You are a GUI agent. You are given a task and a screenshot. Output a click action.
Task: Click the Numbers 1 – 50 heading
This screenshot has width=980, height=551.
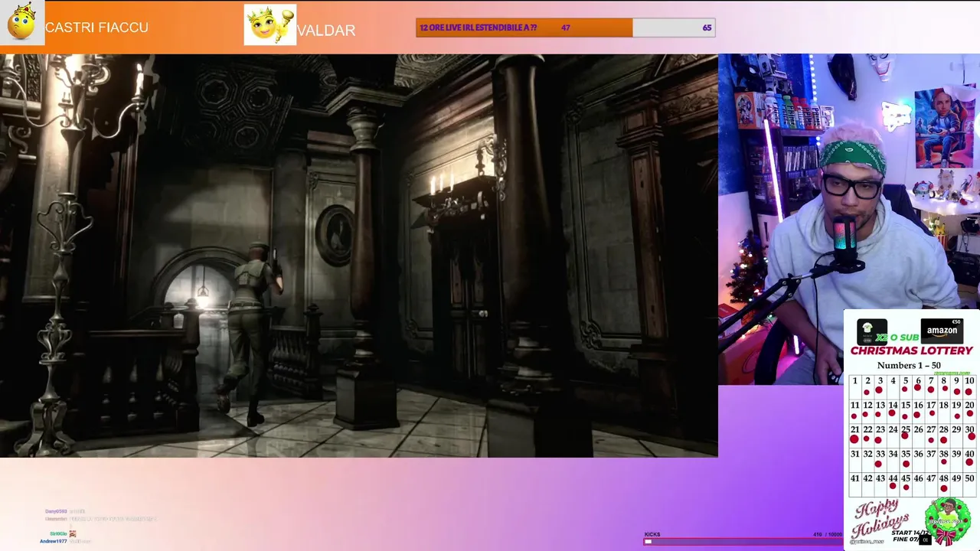click(x=909, y=365)
